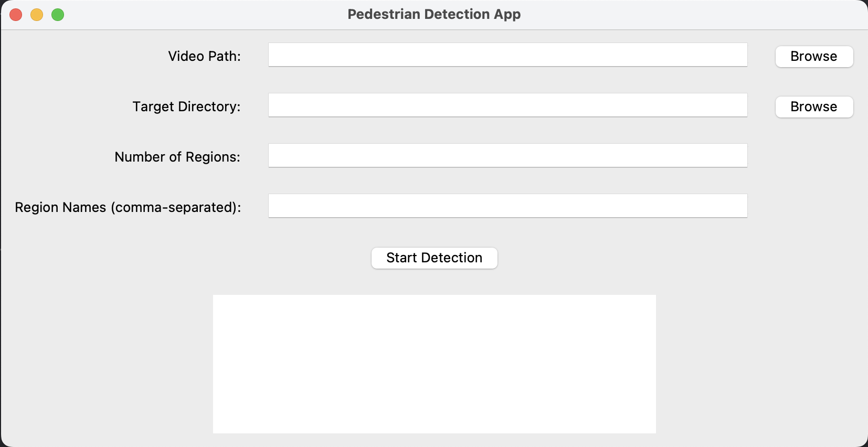Click the Region Names input box
Screen dimensions: 868x447
point(507,206)
